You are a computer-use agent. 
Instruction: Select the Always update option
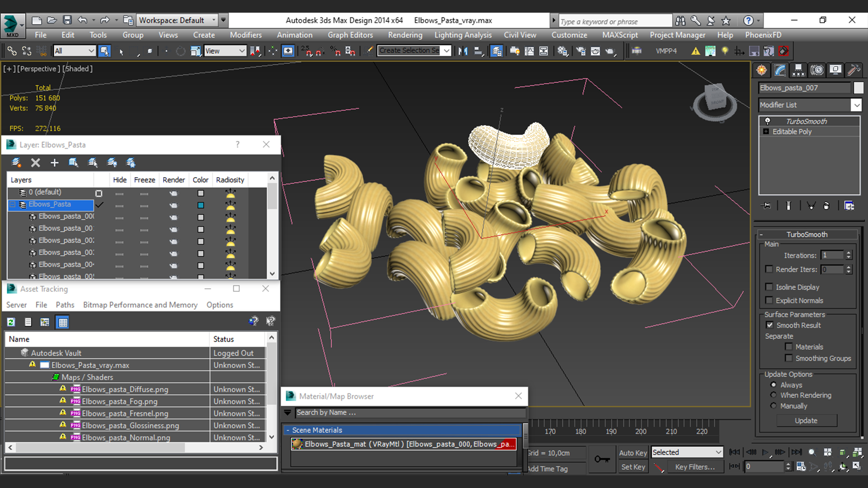[x=774, y=385]
